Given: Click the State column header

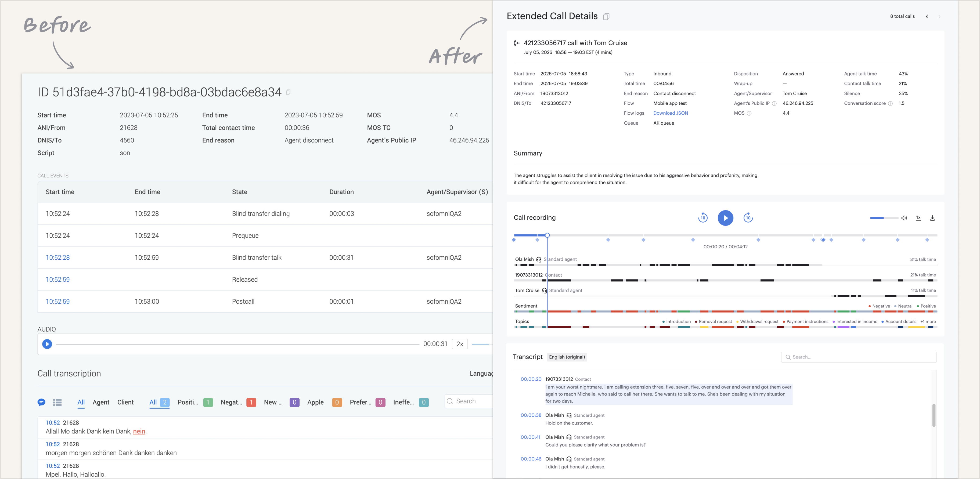Looking at the screenshot, I should click(x=240, y=192).
